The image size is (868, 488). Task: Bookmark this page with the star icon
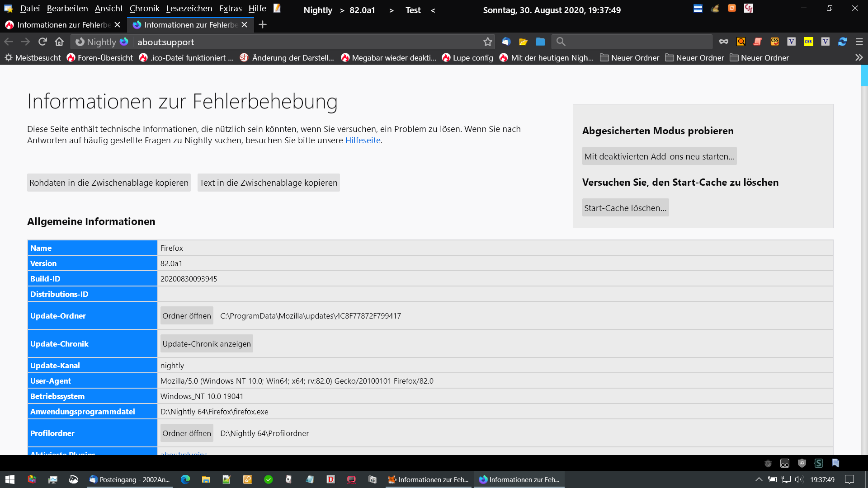tap(487, 42)
